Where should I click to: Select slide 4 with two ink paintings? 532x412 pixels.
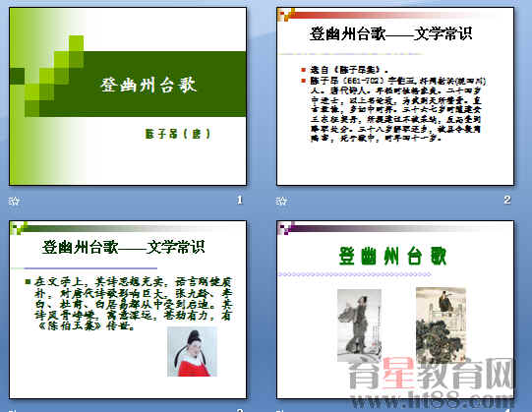tap(395, 310)
